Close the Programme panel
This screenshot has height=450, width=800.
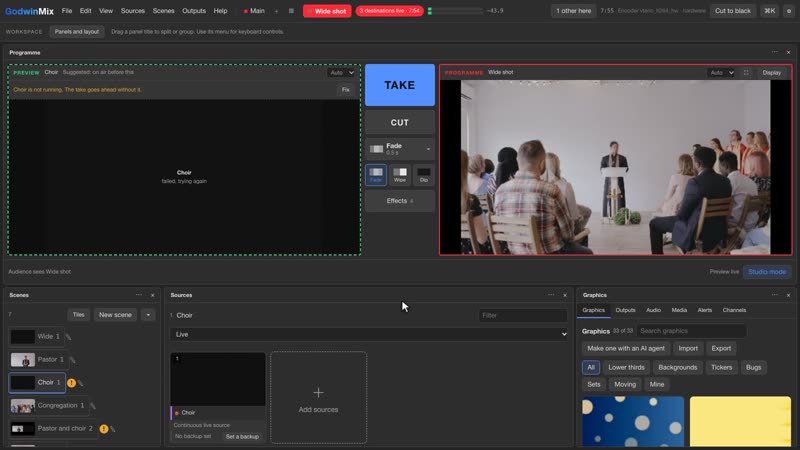(788, 52)
